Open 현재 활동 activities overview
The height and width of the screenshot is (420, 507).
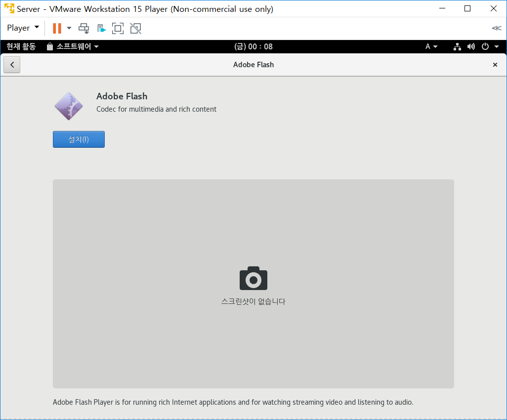point(21,46)
